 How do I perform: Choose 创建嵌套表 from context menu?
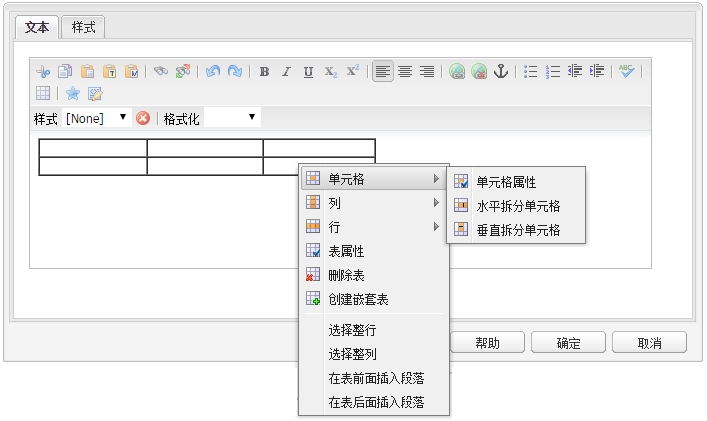(374, 299)
